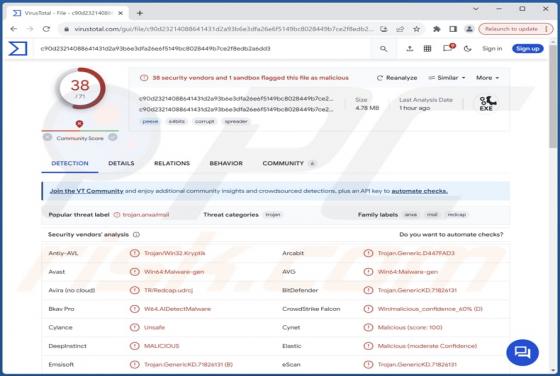Click Reanalyze file button
This screenshot has height=376, width=560.
pyautogui.click(x=397, y=78)
